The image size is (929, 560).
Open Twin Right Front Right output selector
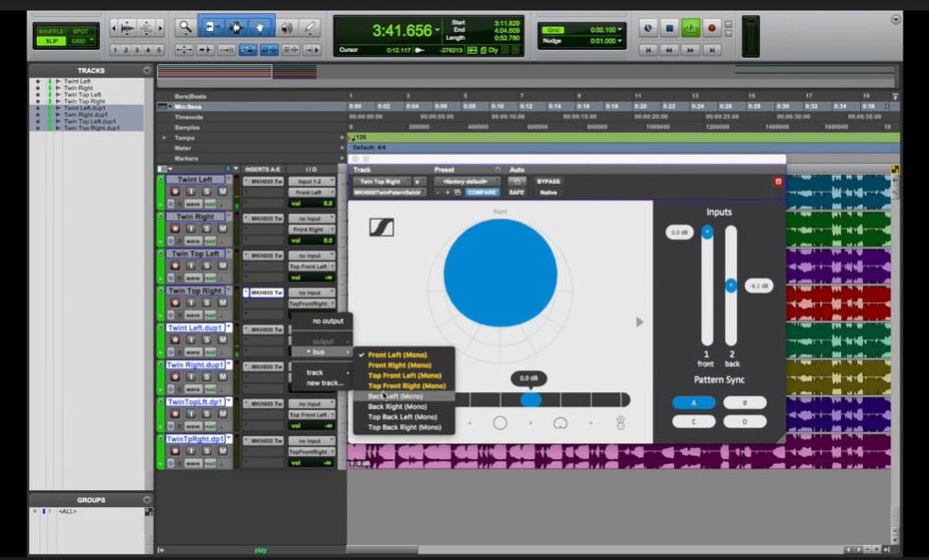click(312, 229)
